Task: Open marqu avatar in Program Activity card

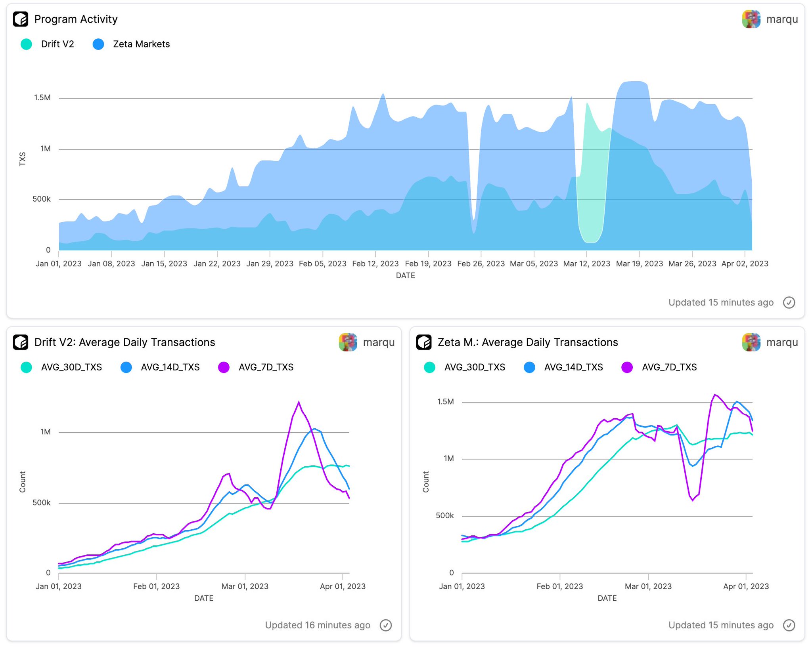Action: point(751,19)
